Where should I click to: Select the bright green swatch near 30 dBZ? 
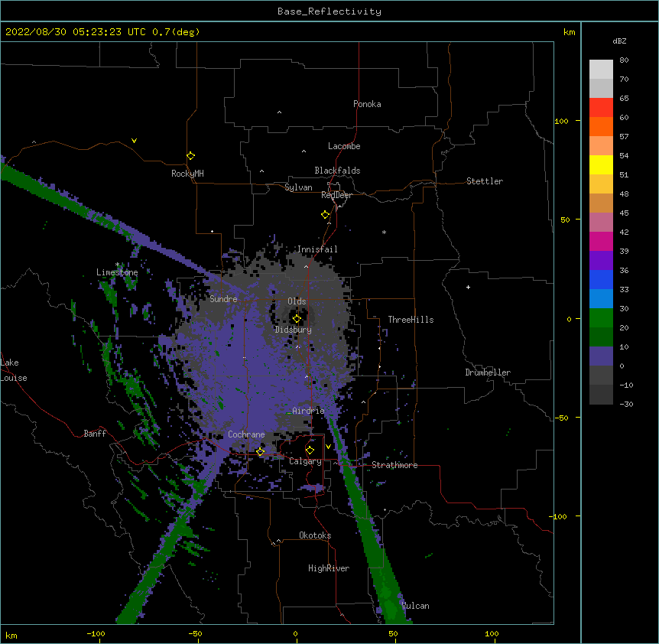(601, 318)
